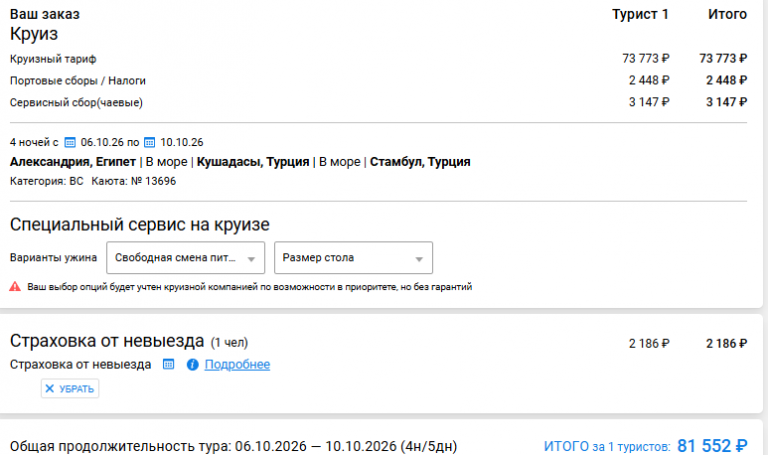Click the blue info icon beside Подробнее
The width and height of the screenshot is (768, 455).
coord(192,364)
